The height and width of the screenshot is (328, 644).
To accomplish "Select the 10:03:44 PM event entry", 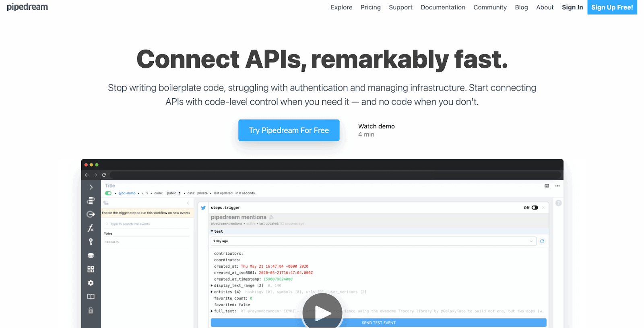I will pos(112,242).
